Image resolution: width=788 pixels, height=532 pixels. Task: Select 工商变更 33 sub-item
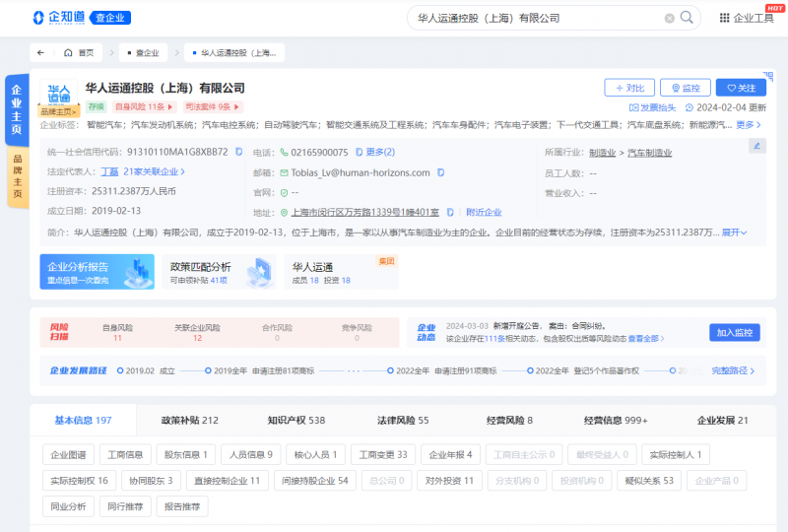point(383,454)
